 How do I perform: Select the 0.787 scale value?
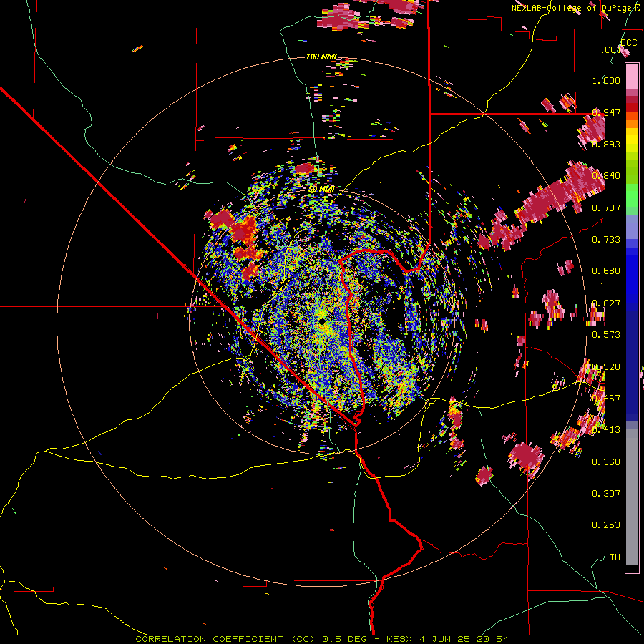point(606,208)
